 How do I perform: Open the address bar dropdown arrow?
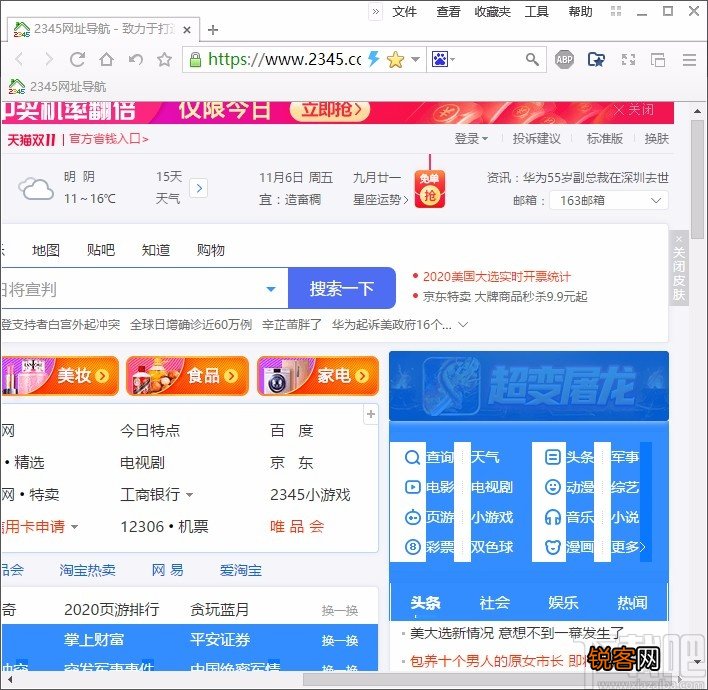pos(416,59)
